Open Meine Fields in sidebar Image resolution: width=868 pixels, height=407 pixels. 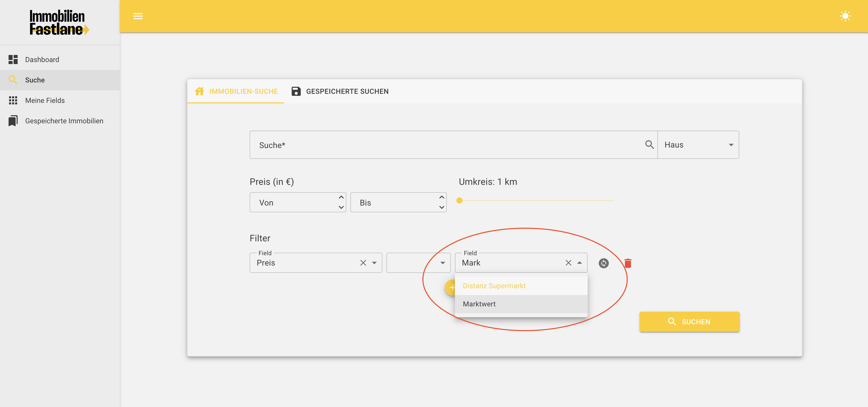pos(45,100)
